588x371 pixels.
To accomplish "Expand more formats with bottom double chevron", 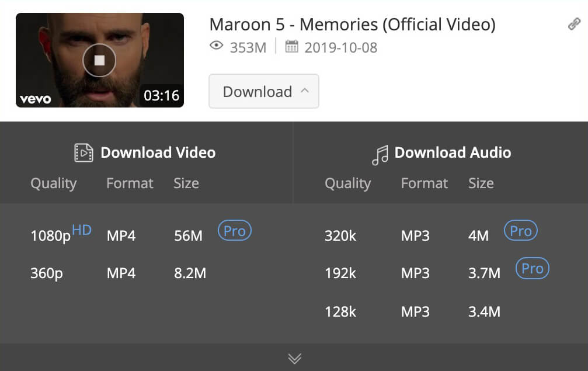I will click(x=295, y=358).
